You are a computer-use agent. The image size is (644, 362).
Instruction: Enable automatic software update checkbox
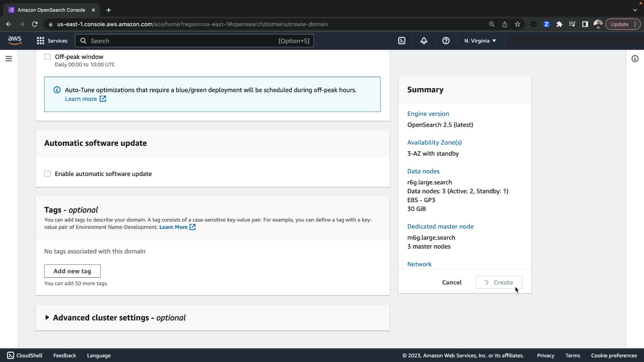47,174
